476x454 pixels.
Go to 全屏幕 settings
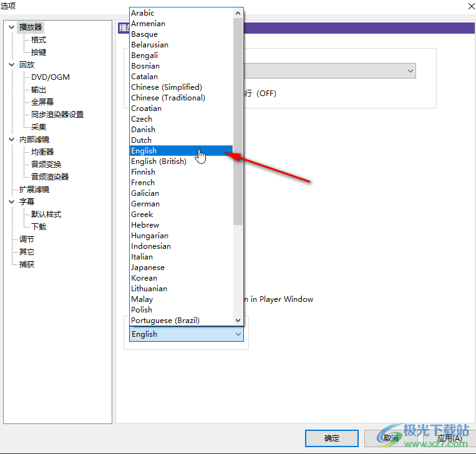42,102
